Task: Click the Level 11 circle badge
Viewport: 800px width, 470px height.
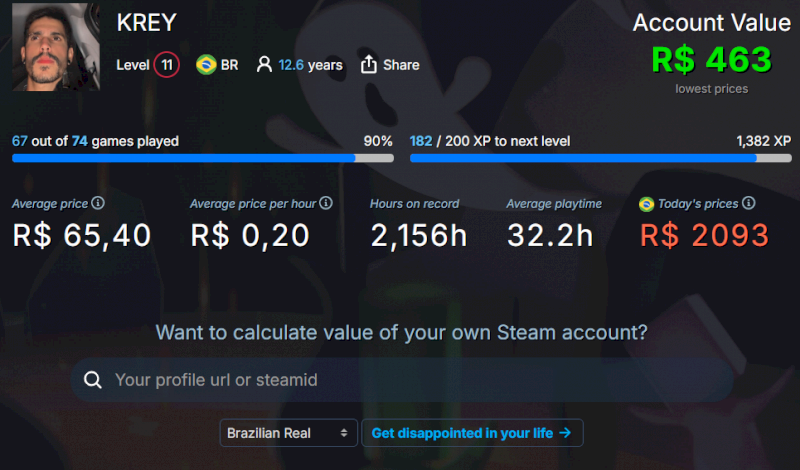Action: 167,65
